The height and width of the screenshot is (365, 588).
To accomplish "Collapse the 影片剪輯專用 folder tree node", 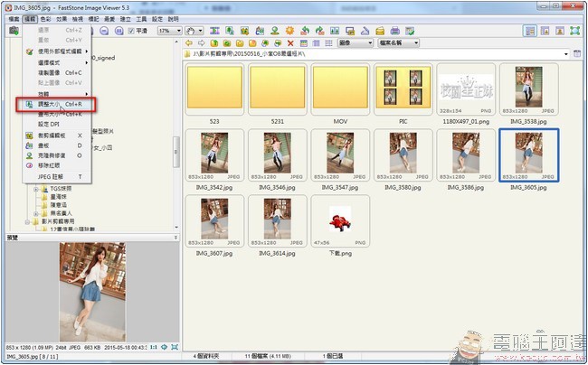I will coord(27,222).
